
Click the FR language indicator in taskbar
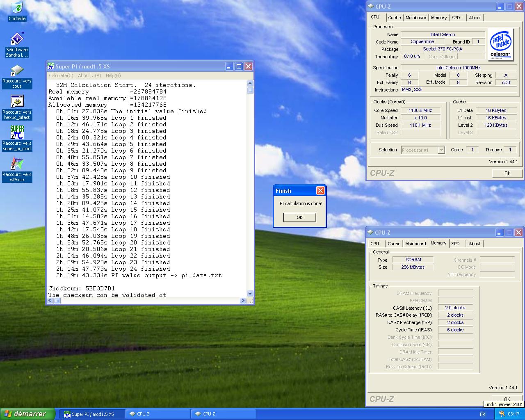(482, 414)
